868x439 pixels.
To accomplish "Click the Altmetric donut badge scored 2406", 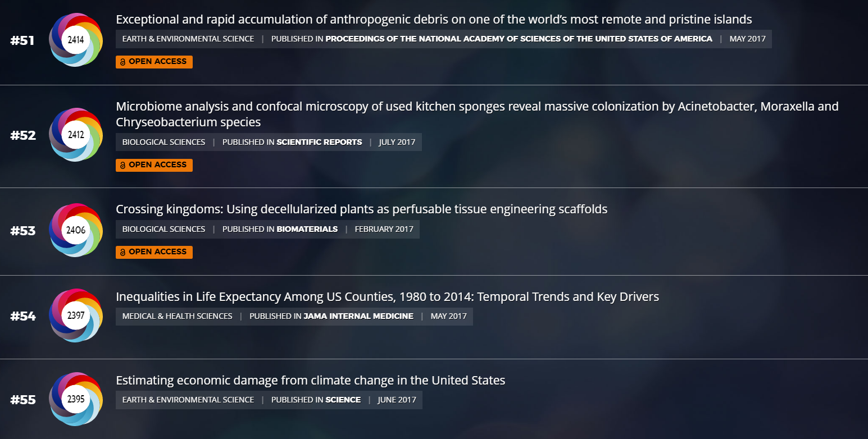I will click(76, 230).
